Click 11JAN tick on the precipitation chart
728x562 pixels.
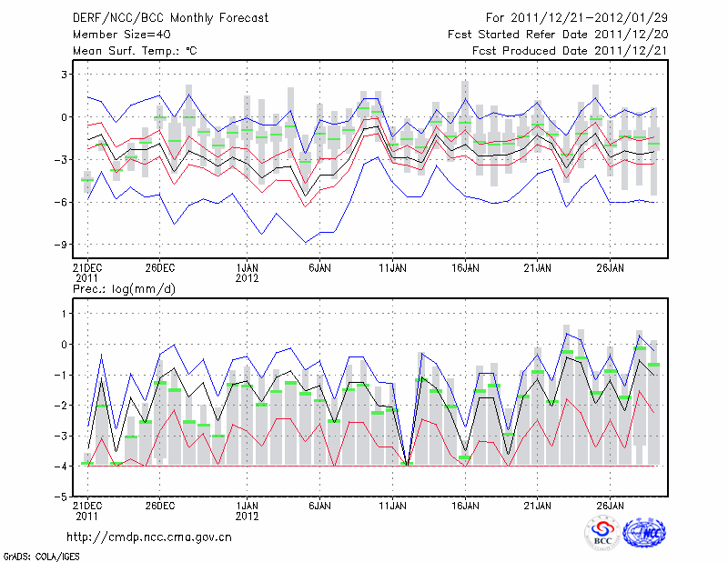tap(392, 505)
